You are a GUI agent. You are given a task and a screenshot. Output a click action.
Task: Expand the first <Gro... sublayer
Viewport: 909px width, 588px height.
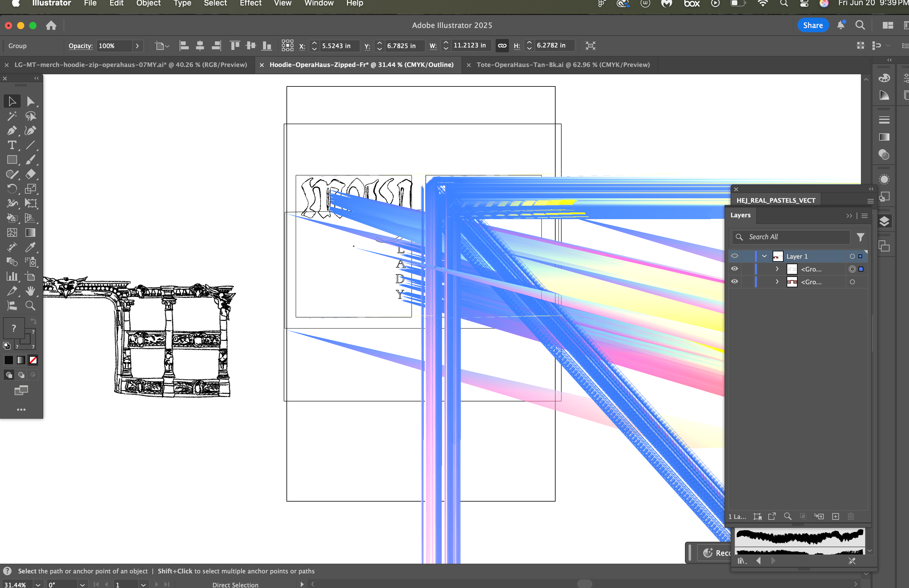click(x=777, y=269)
